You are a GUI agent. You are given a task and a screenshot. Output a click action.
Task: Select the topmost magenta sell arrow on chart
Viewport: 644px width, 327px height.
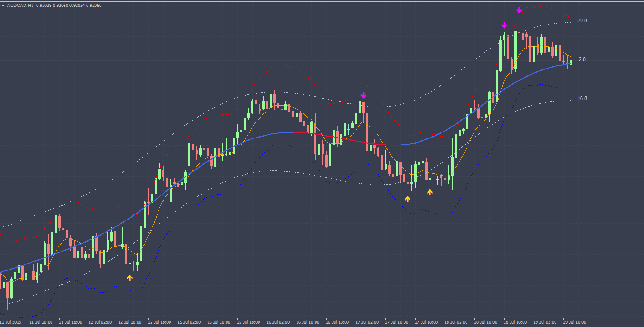coord(519,10)
